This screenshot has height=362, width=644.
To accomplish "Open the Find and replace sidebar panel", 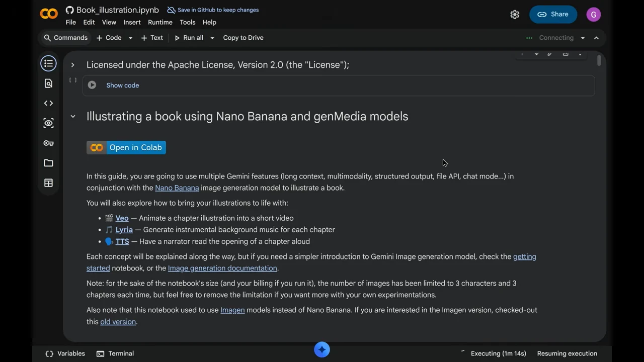I will (48, 83).
